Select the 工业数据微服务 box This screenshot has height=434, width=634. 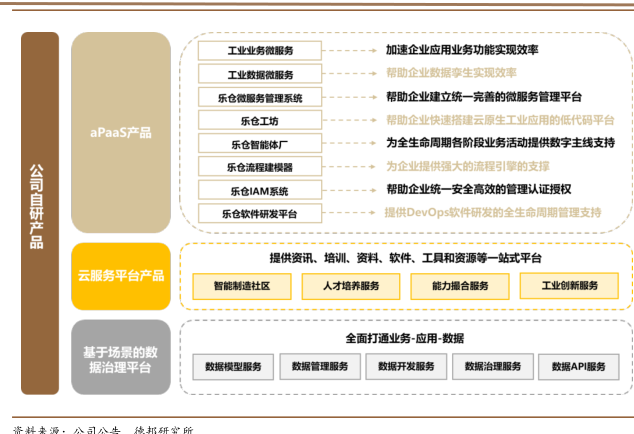[x=259, y=74]
